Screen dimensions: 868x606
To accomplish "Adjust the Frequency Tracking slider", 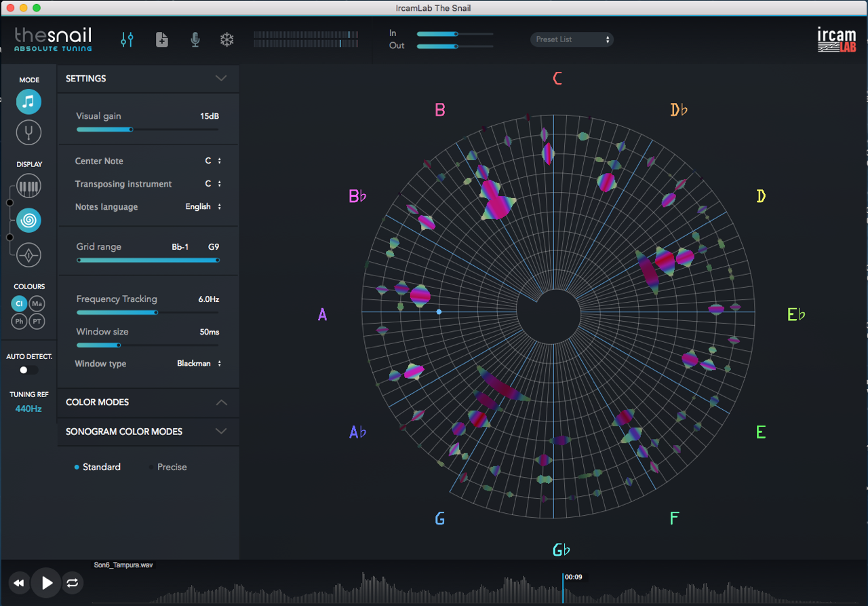I will point(147,312).
